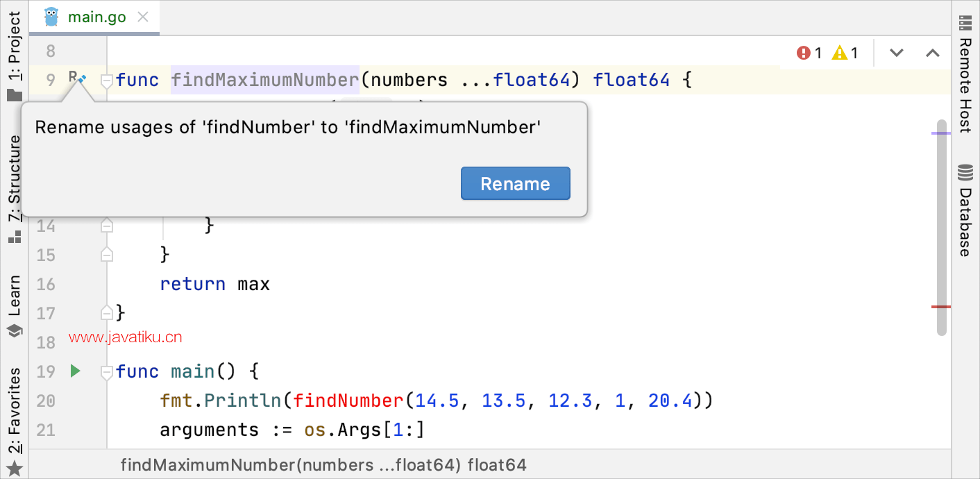This screenshot has width=980, height=479.
Task: Click the red error stripe on scrollbar
Action: coord(941,306)
